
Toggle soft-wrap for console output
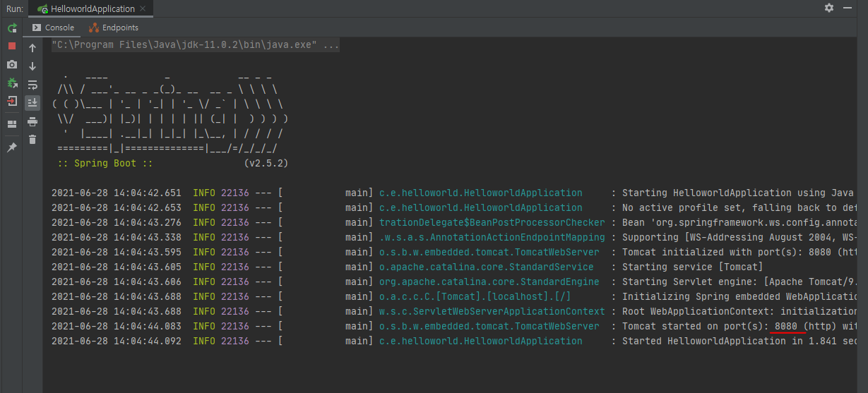[x=32, y=85]
